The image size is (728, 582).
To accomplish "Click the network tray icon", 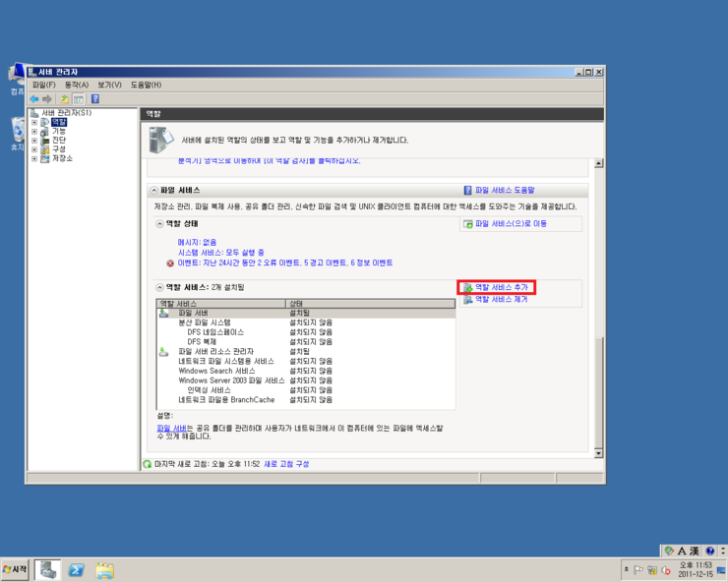I will tap(652, 570).
